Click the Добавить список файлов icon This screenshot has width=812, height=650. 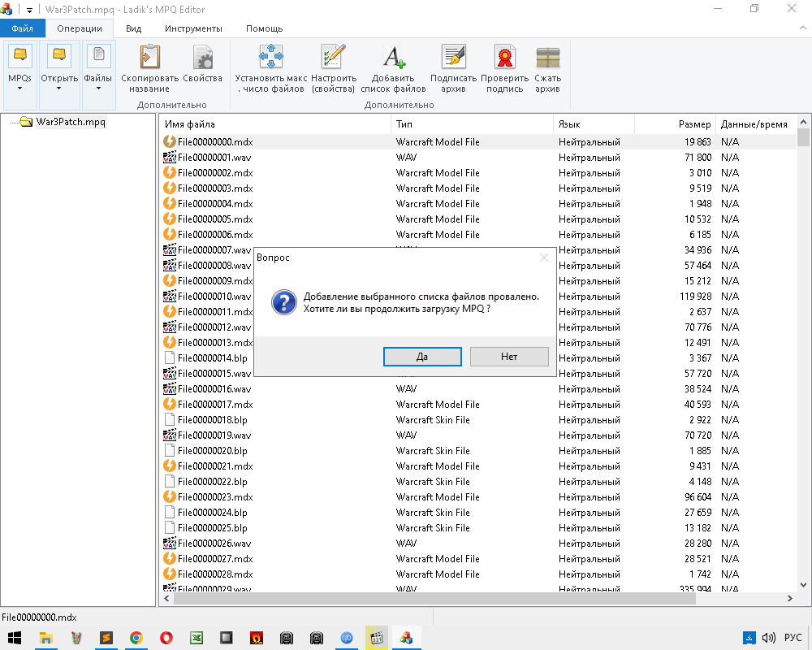[394, 57]
